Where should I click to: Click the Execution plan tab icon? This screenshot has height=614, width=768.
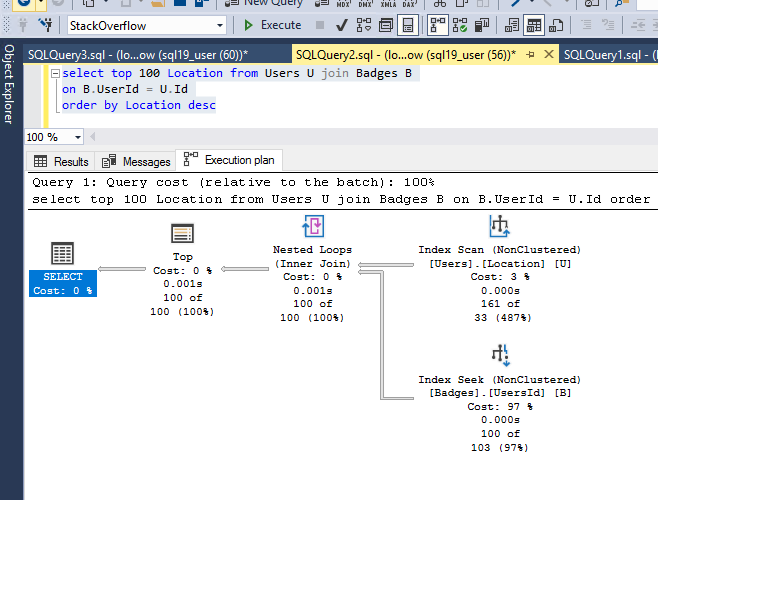[190, 159]
